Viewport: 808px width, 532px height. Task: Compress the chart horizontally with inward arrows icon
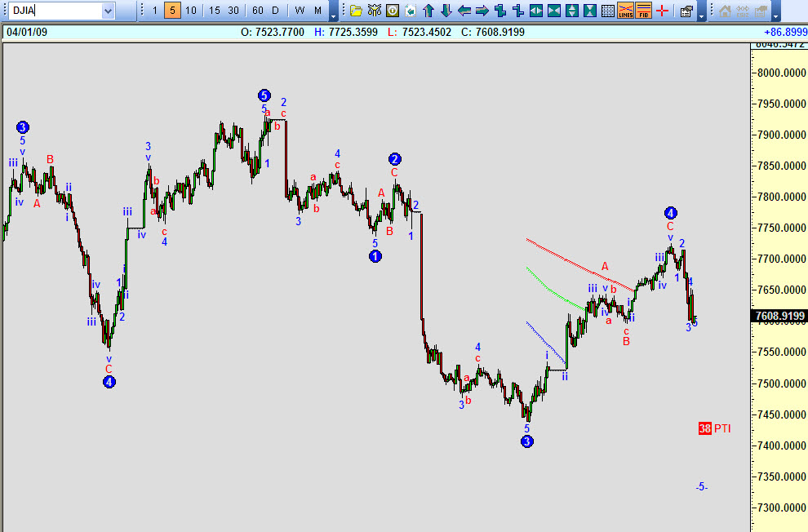[554, 11]
